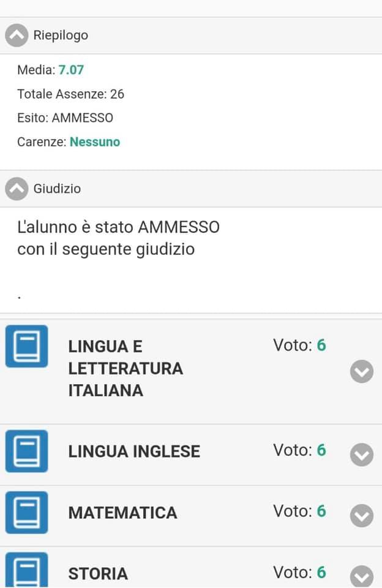Click the Media value 7.07

[x=71, y=70]
